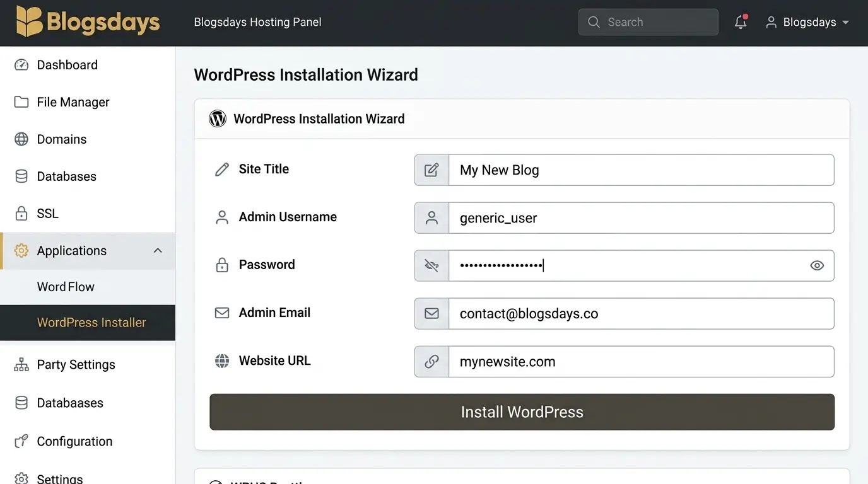Viewport: 868px width, 484px height.
Task: Select WordFlow under Applications
Action: coord(88,287)
